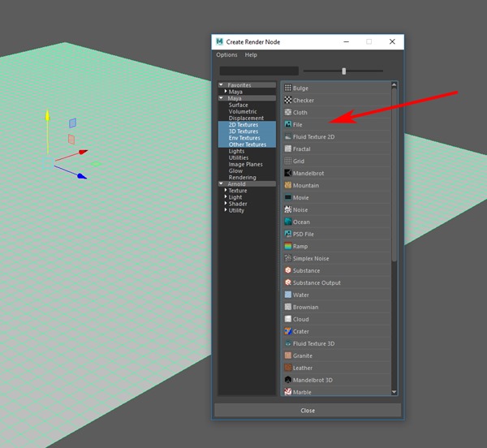Expand the Arnold Shader group
Viewport: 487px width, 448px height.
tap(226, 204)
